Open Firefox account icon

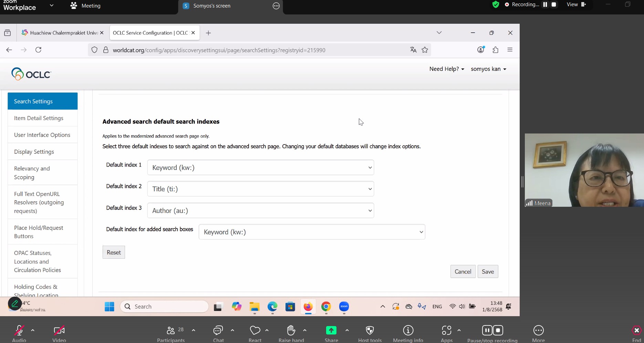(x=481, y=50)
